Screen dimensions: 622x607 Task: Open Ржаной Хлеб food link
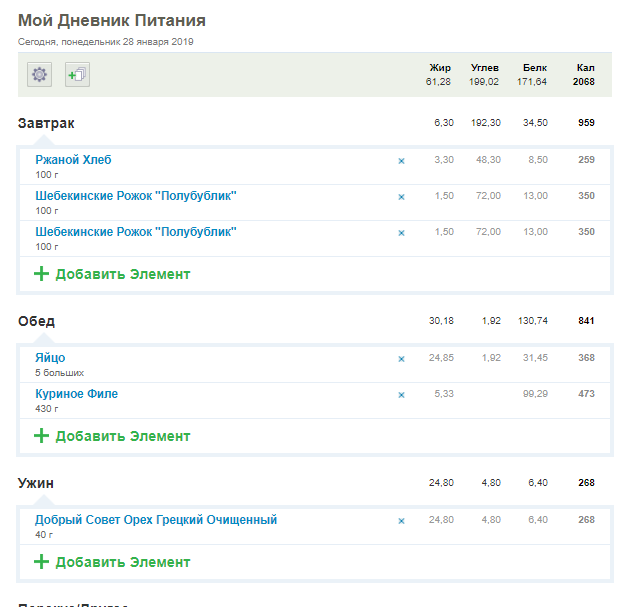[73, 160]
